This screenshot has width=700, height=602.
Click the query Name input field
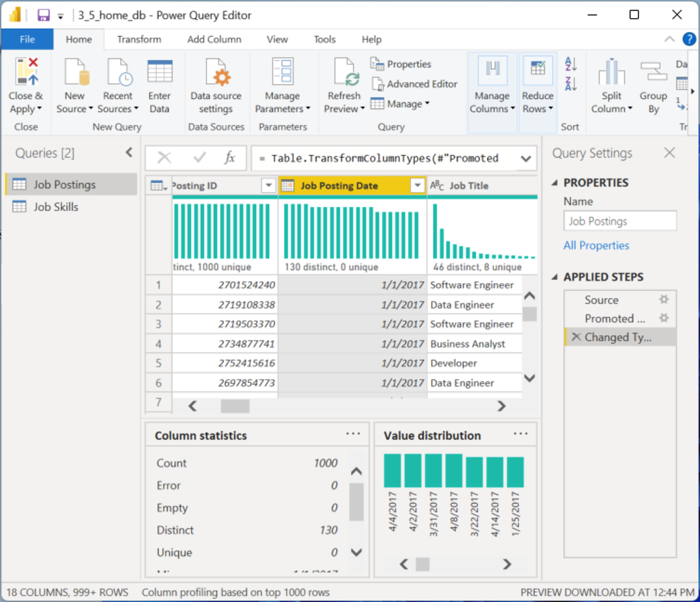click(620, 221)
